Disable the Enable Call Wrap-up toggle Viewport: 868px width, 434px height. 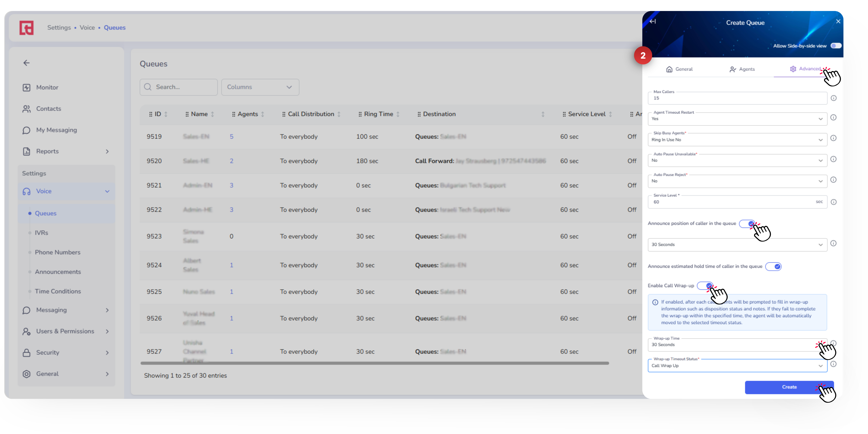(x=705, y=286)
